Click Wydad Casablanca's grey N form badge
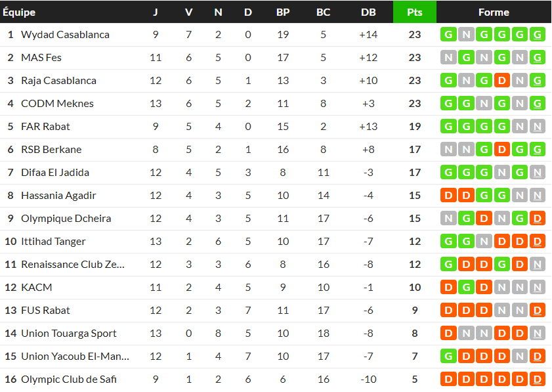Image resolution: width=552 pixels, height=392 pixels. 467,35
